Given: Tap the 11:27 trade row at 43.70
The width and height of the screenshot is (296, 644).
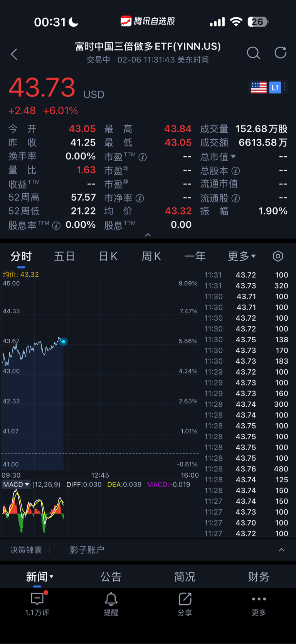Looking at the screenshot, I should 246,523.
